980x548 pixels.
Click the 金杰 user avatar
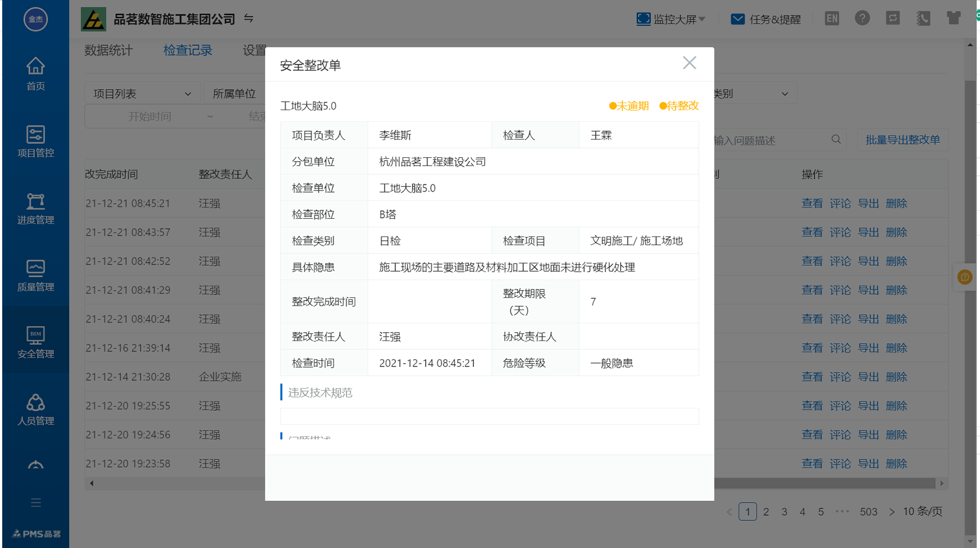[x=35, y=19]
